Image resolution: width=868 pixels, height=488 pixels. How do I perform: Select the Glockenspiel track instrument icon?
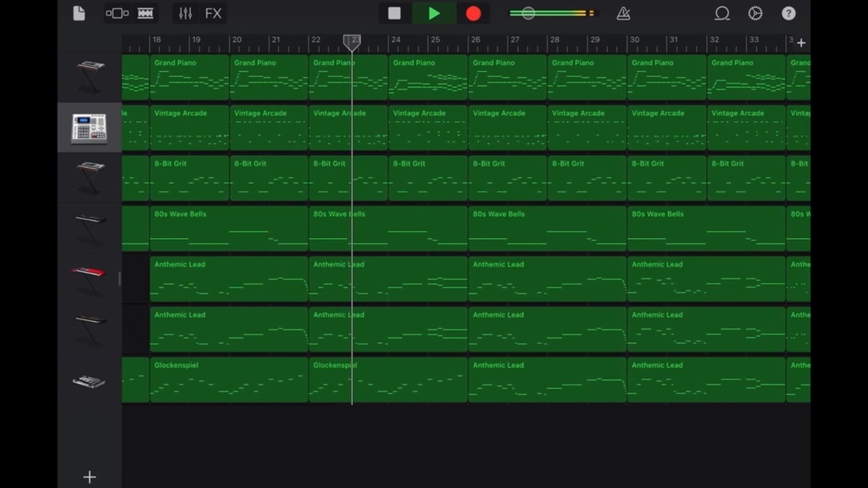pyautogui.click(x=89, y=380)
